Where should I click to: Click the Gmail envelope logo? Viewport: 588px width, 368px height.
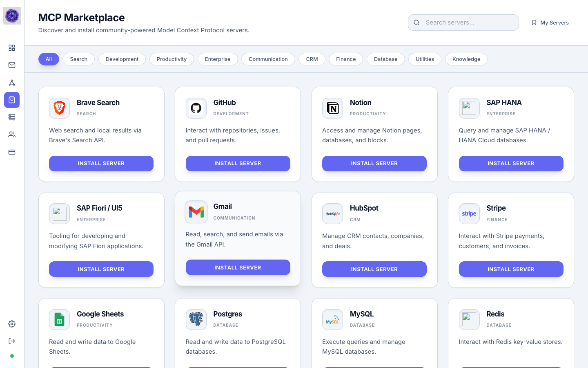[196, 212]
